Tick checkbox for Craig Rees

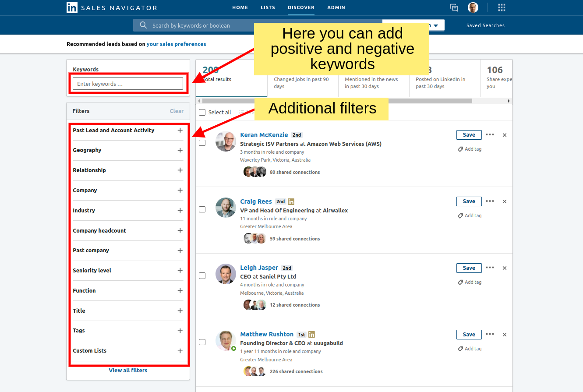point(202,209)
